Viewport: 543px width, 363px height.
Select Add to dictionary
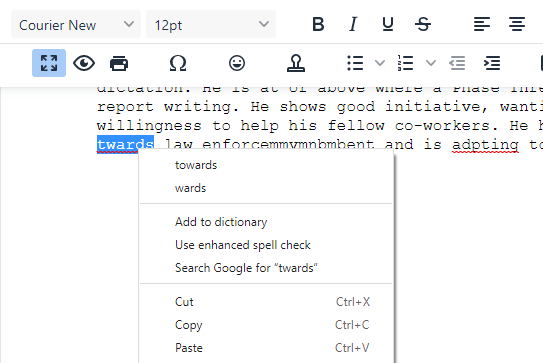tap(266, 222)
